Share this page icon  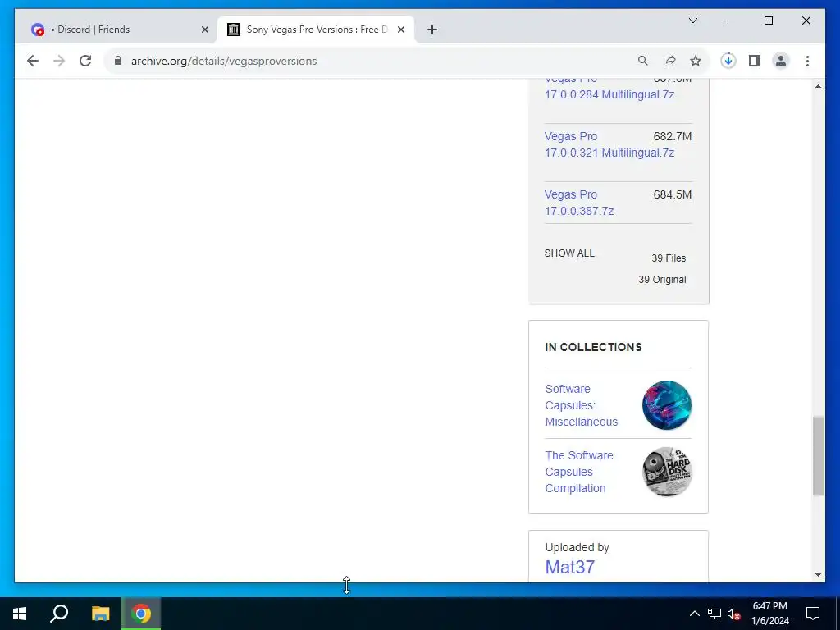pos(669,61)
